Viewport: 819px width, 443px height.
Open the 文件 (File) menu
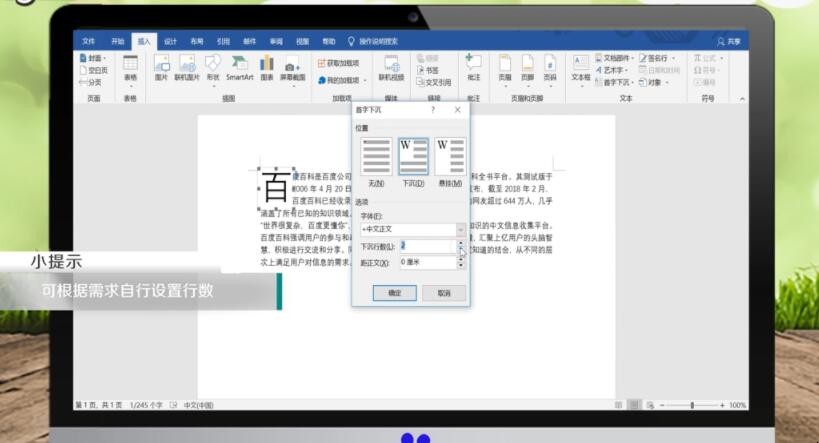[88, 41]
